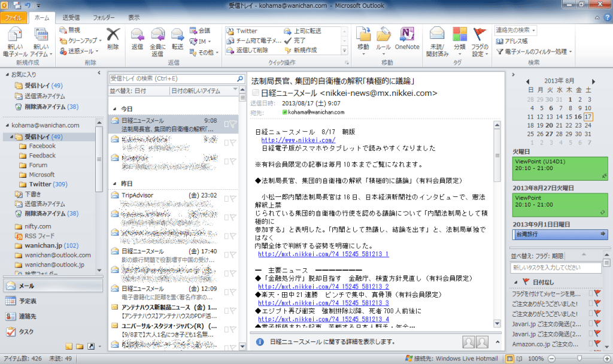Toggle flag on 日経ニュースメール 12:09 message

click(x=233, y=292)
